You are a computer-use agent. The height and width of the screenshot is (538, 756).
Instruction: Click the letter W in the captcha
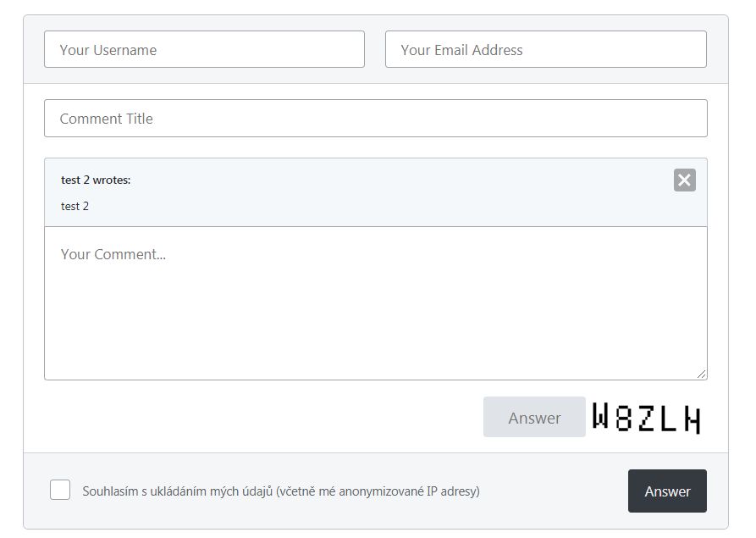(x=600, y=417)
